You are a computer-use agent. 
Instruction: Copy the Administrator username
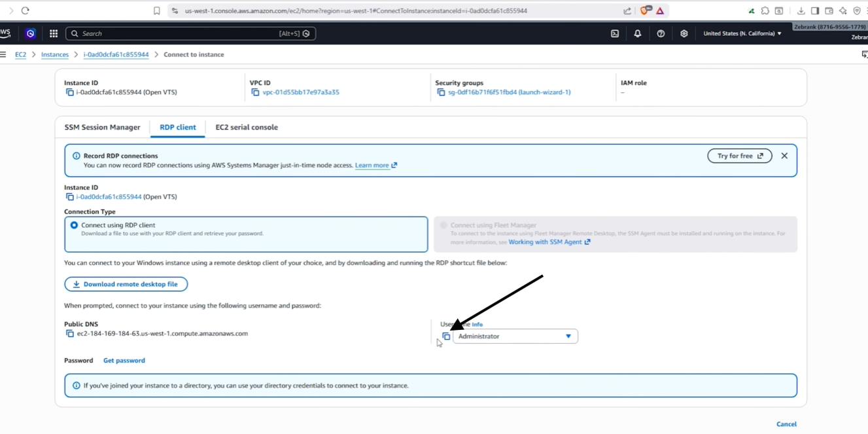pyautogui.click(x=446, y=336)
